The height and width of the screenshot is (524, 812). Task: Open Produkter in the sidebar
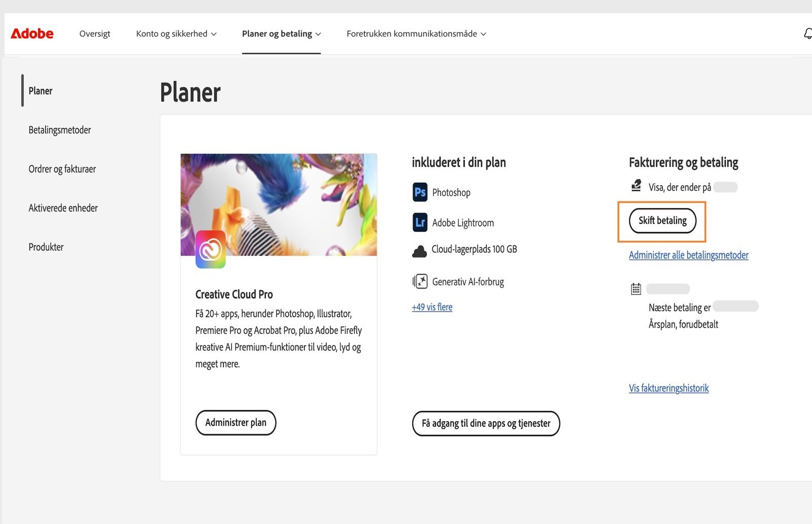tap(46, 247)
